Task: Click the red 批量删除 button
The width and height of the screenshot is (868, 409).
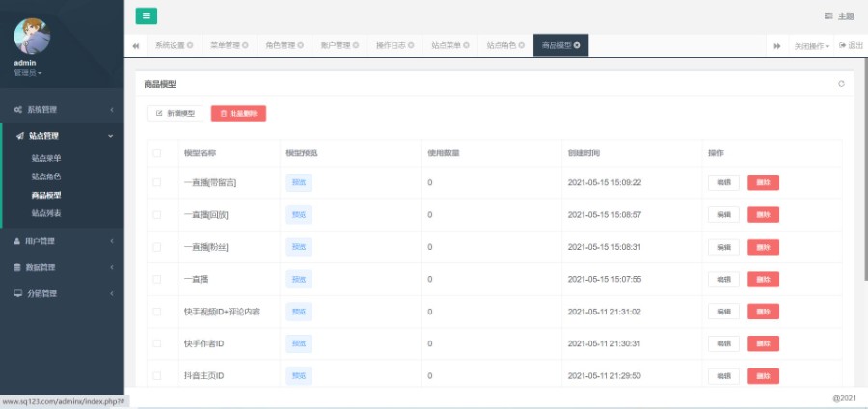Action: tap(238, 113)
